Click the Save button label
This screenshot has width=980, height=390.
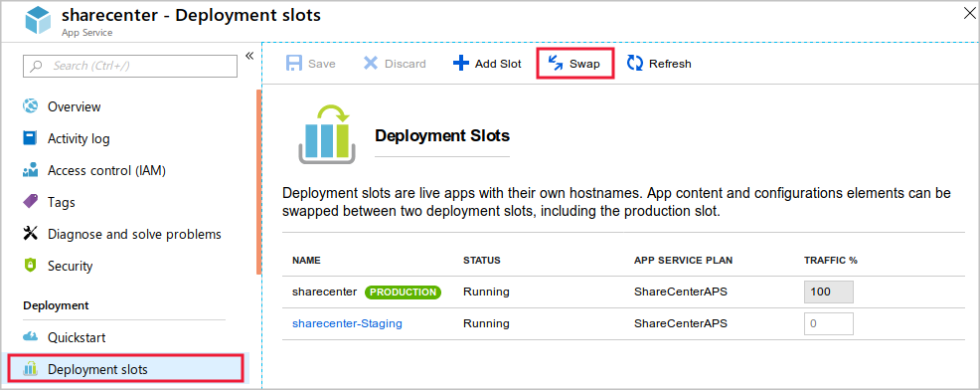pos(322,64)
